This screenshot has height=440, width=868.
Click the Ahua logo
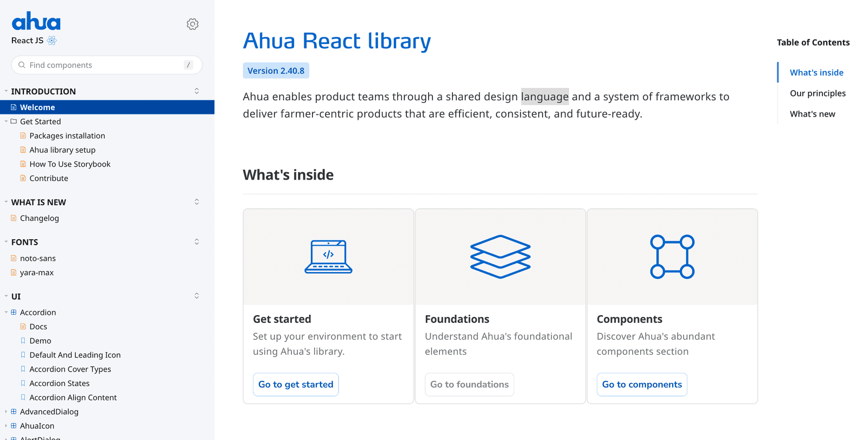[x=36, y=22]
